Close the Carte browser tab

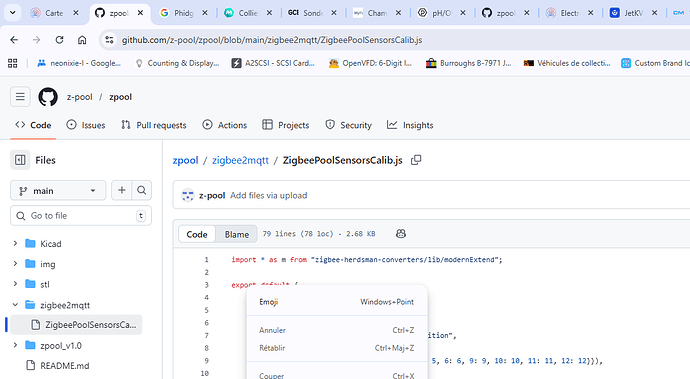[x=76, y=13]
